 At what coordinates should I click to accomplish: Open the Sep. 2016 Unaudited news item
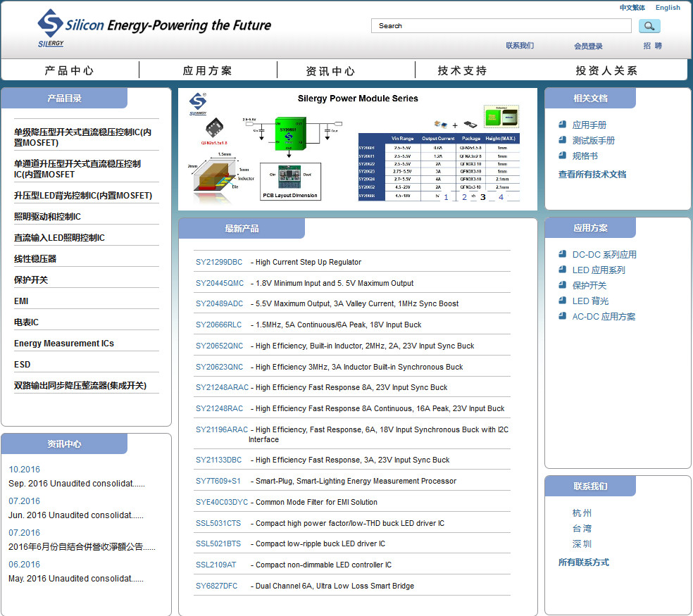(x=77, y=484)
